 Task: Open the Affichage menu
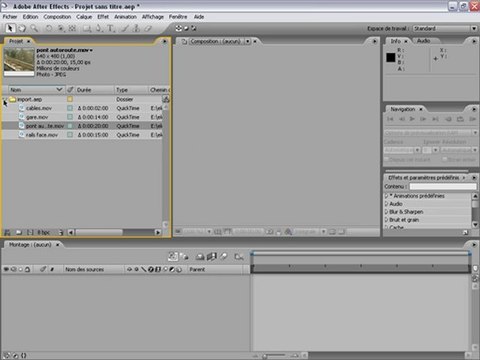(153, 17)
